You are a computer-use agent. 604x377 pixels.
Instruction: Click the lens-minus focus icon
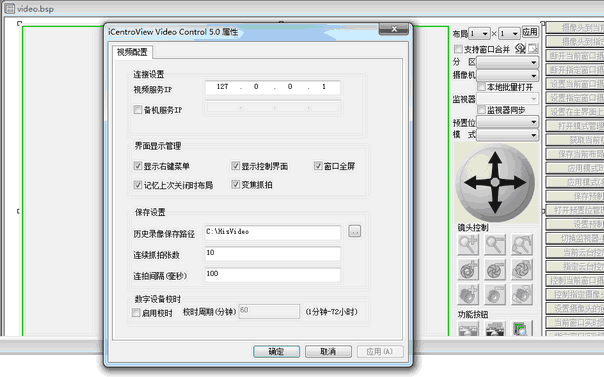point(495,295)
